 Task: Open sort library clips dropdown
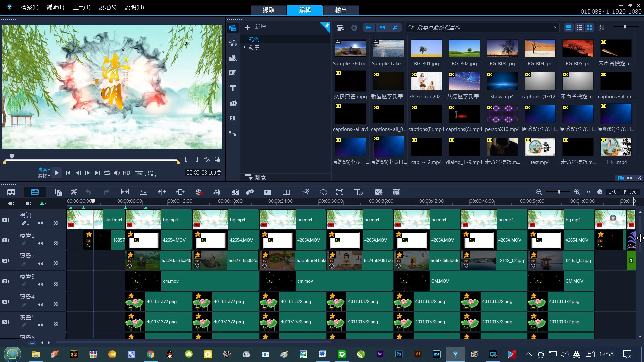point(602,27)
